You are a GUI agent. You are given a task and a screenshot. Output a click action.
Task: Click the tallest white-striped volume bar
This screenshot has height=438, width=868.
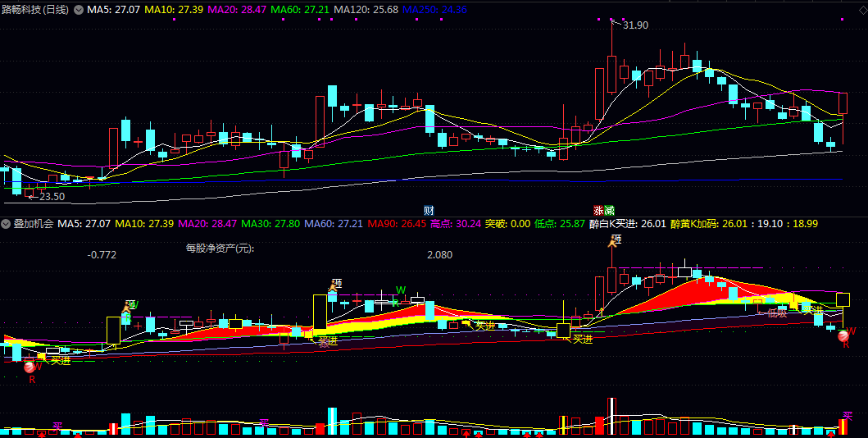pyautogui.click(x=611, y=416)
